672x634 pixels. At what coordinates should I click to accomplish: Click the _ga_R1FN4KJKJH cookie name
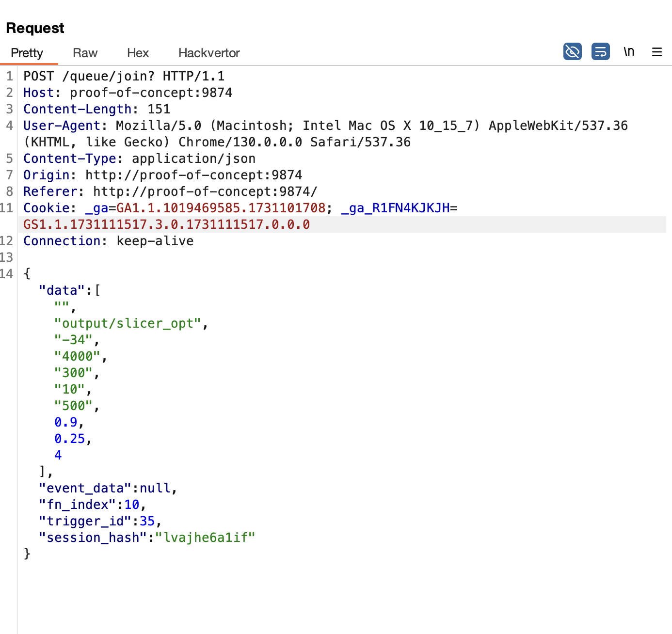396,208
